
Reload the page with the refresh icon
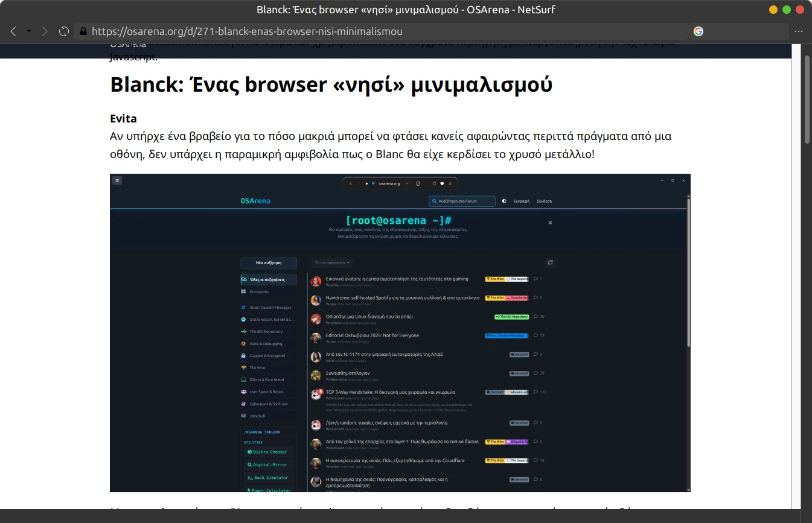[x=63, y=31]
